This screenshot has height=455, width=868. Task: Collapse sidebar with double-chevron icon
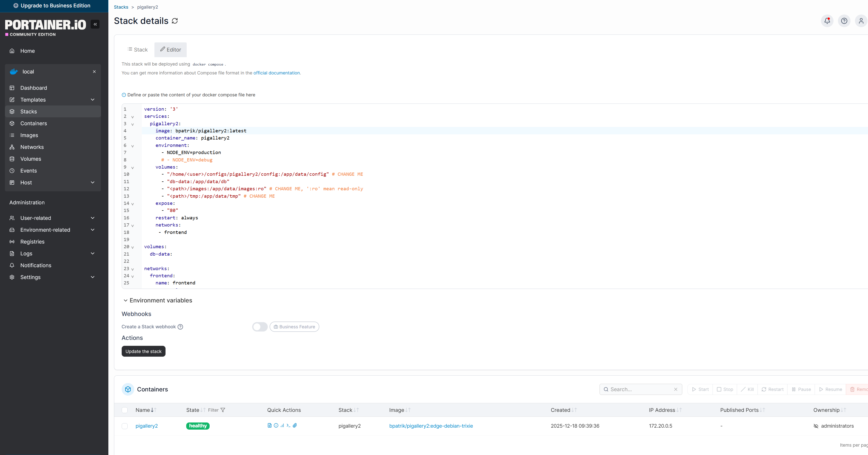pyautogui.click(x=95, y=24)
